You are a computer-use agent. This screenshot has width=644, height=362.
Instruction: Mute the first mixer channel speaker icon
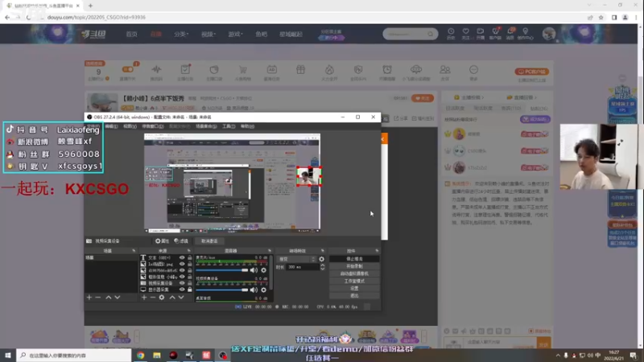click(254, 270)
